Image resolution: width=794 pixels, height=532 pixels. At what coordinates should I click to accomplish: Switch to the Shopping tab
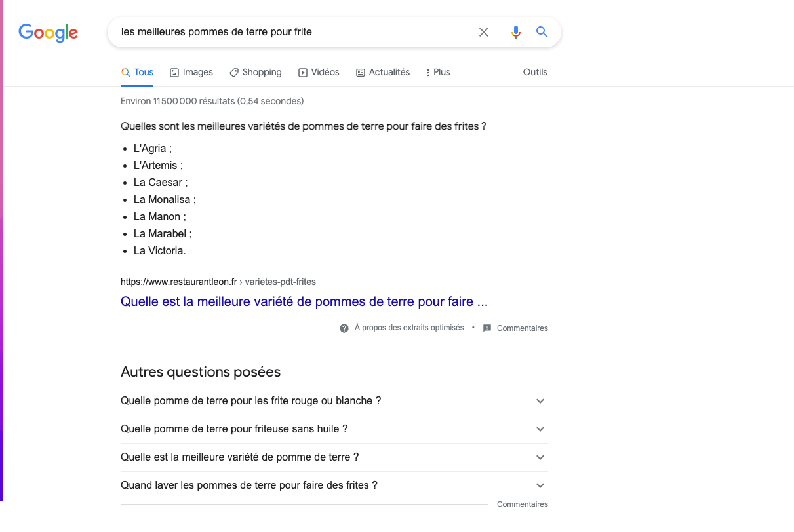point(256,73)
